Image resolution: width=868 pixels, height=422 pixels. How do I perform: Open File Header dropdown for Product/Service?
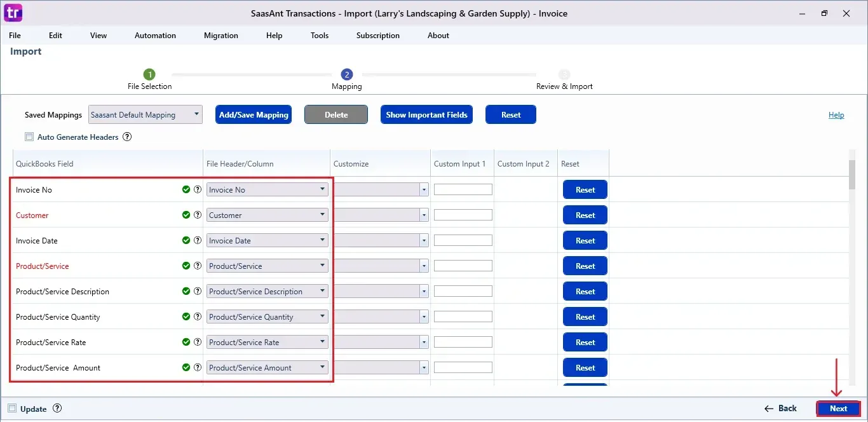[x=267, y=266]
